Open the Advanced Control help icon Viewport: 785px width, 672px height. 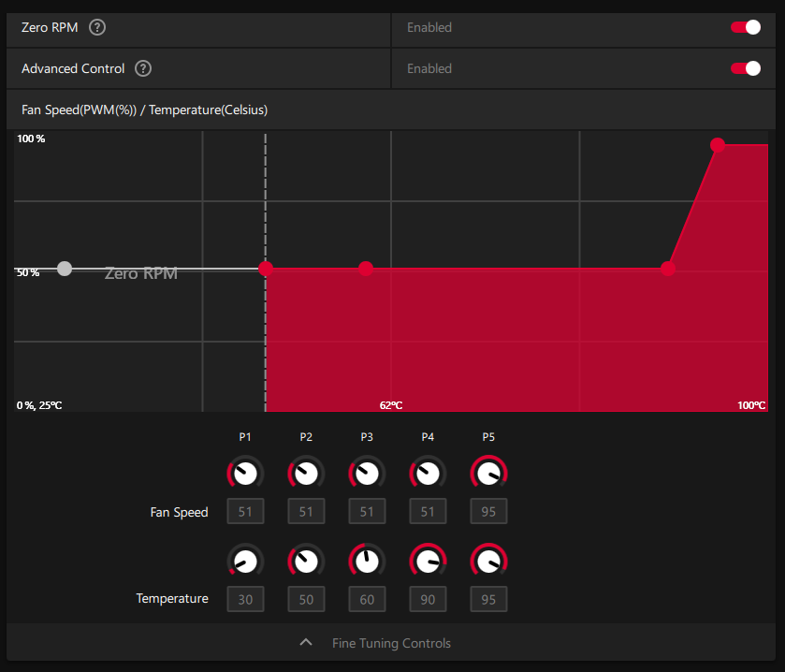[143, 68]
